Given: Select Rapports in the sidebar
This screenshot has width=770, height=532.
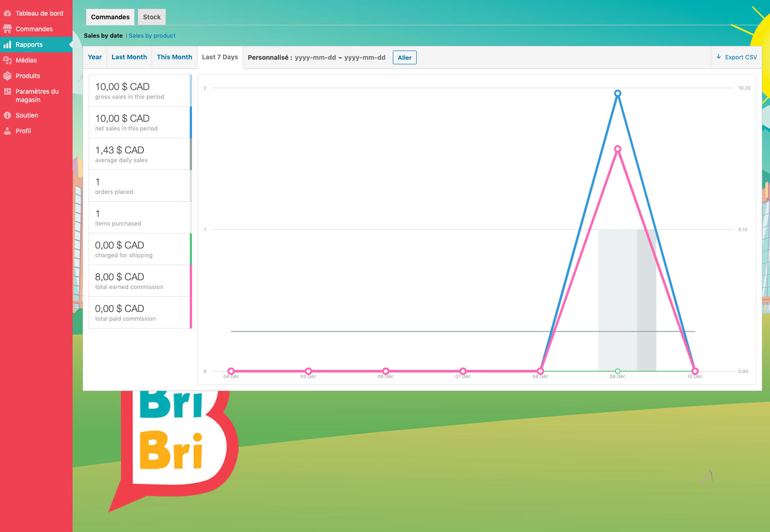Looking at the screenshot, I should [36, 45].
